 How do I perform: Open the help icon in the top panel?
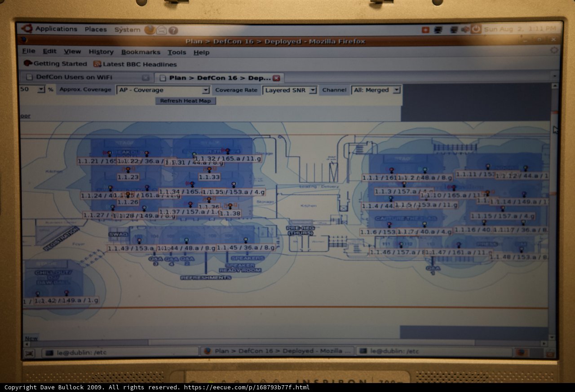[x=173, y=31]
